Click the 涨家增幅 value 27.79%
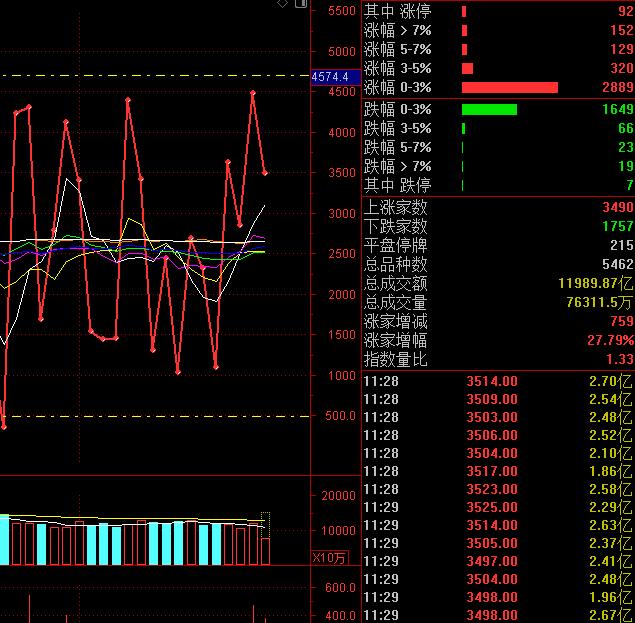Image resolution: width=635 pixels, height=623 pixels. 611,340
